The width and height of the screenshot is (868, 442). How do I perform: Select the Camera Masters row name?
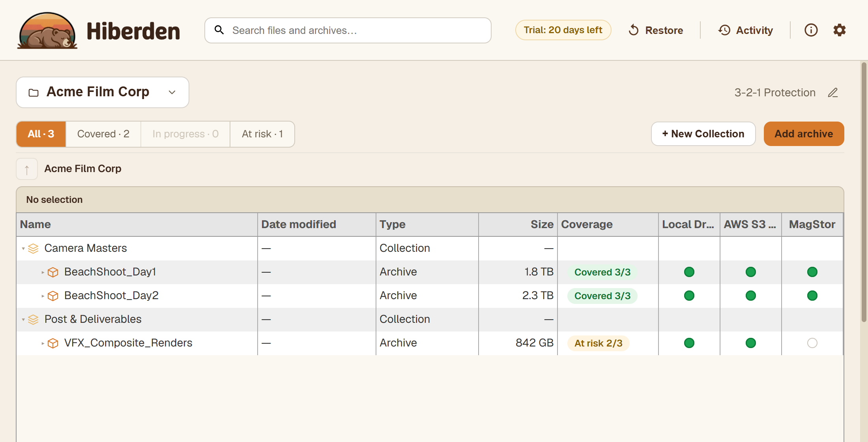[86, 248]
